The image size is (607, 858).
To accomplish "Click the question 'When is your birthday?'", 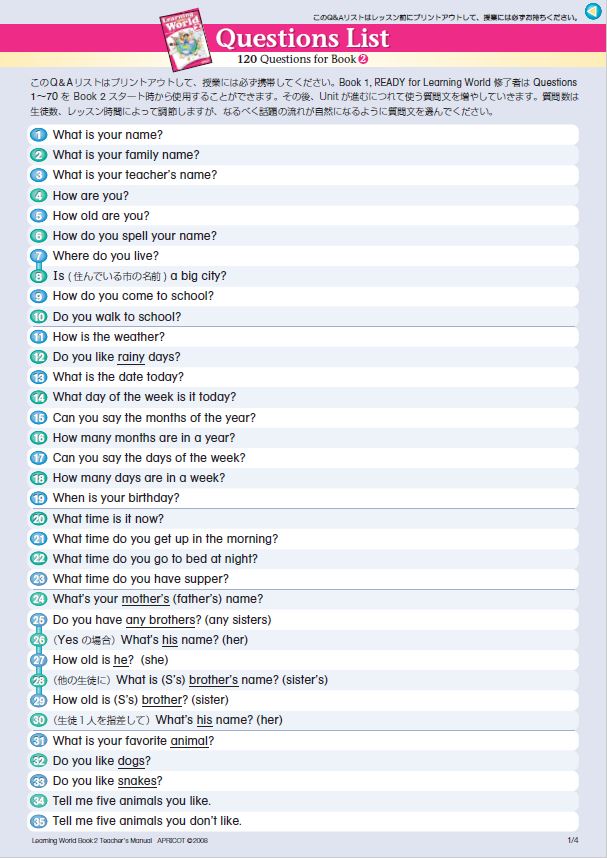I will pos(116,498).
